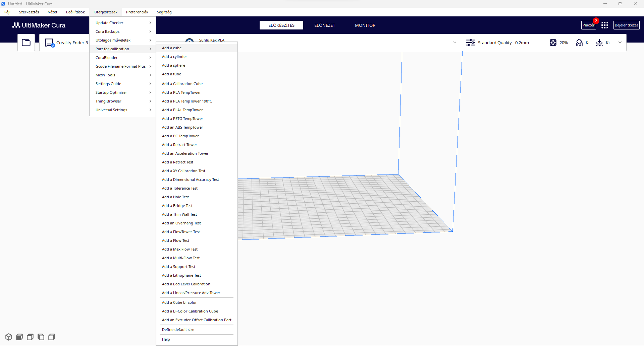Open the Beállítások menu

point(75,12)
